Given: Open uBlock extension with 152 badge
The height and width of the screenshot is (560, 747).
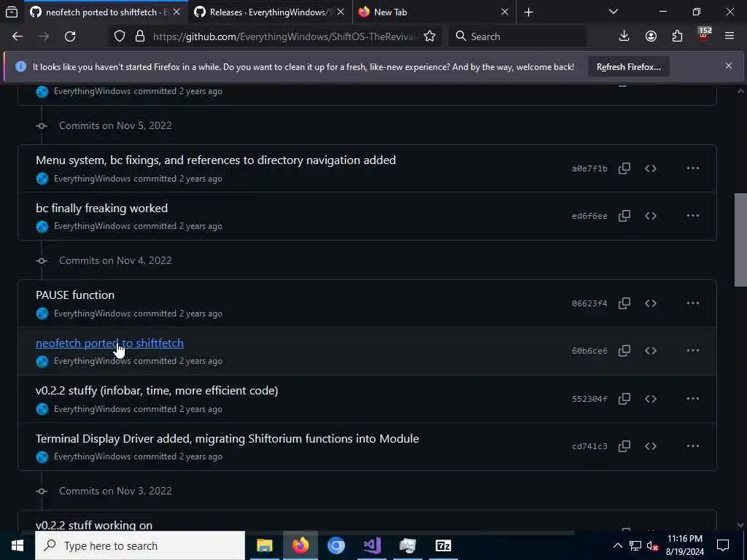Looking at the screenshot, I should click(704, 35).
